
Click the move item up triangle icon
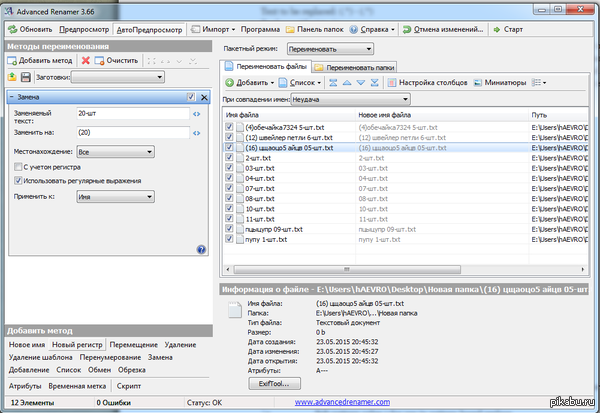pos(345,81)
